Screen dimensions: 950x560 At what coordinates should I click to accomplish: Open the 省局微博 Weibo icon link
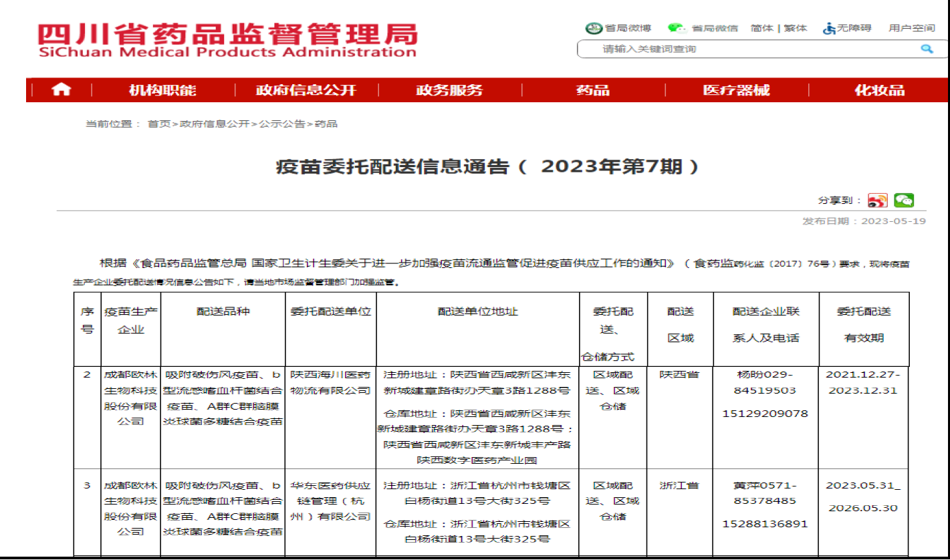pyautogui.click(x=594, y=28)
